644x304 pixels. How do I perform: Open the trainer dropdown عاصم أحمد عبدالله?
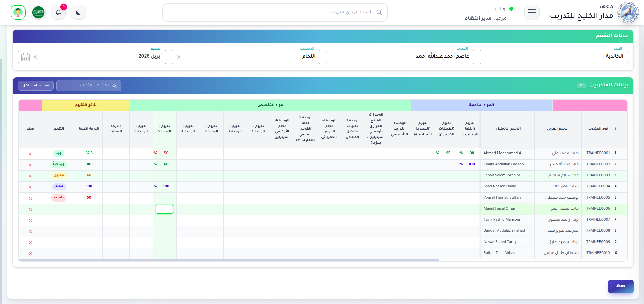[x=399, y=57]
